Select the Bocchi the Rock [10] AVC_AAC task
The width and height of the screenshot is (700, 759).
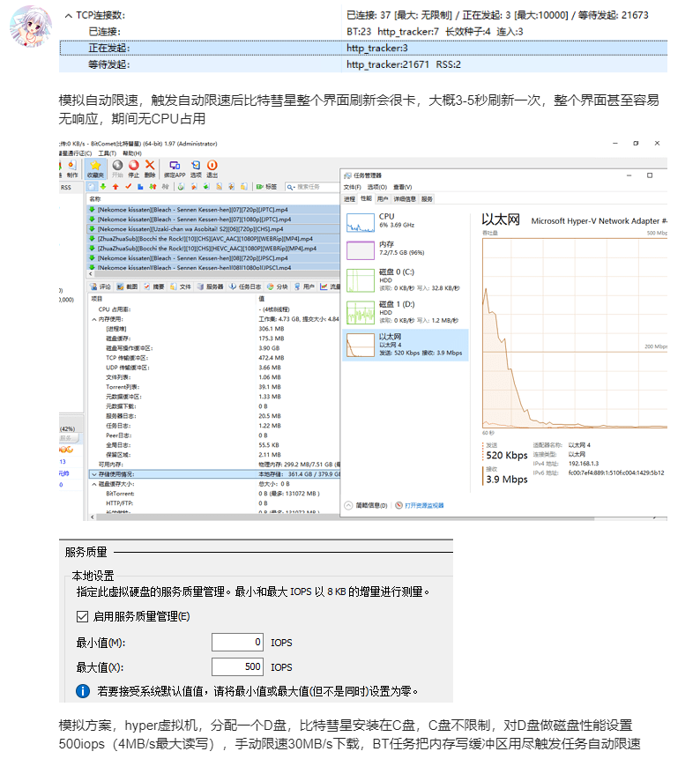(x=214, y=239)
